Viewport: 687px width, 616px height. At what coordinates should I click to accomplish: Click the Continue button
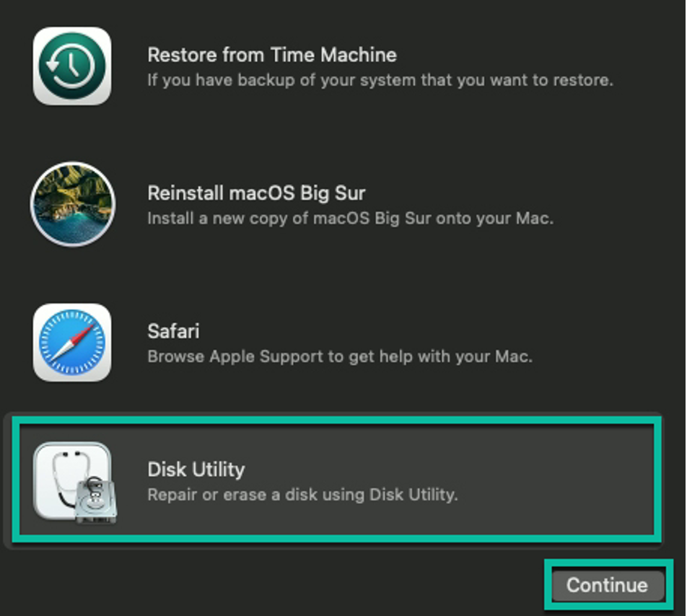(608, 585)
